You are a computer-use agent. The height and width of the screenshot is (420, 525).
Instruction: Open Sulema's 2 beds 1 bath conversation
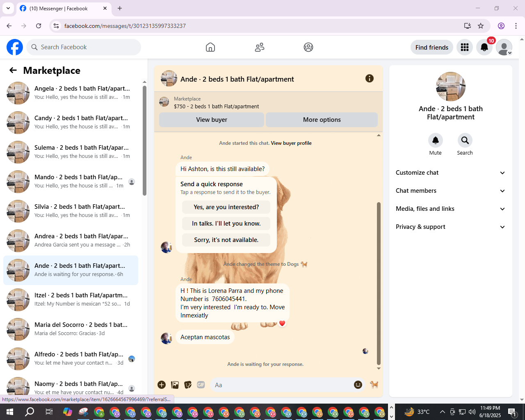tap(71, 152)
